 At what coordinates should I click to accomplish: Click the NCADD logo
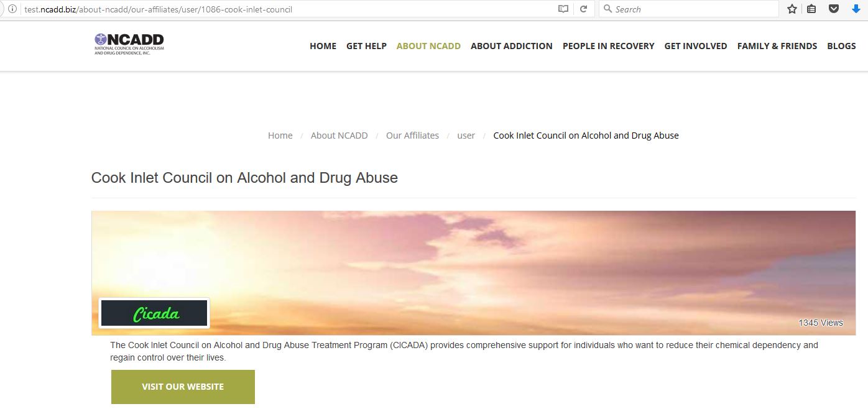pos(129,44)
